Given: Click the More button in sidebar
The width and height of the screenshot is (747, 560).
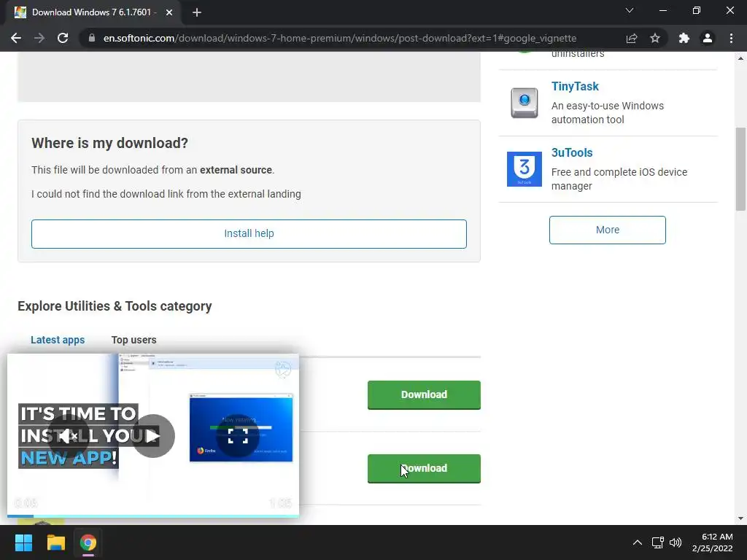Looking at the screenshot, I should (608, 230).
